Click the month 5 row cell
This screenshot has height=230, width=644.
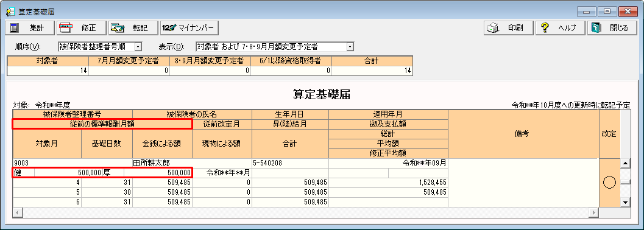point(47,192)
